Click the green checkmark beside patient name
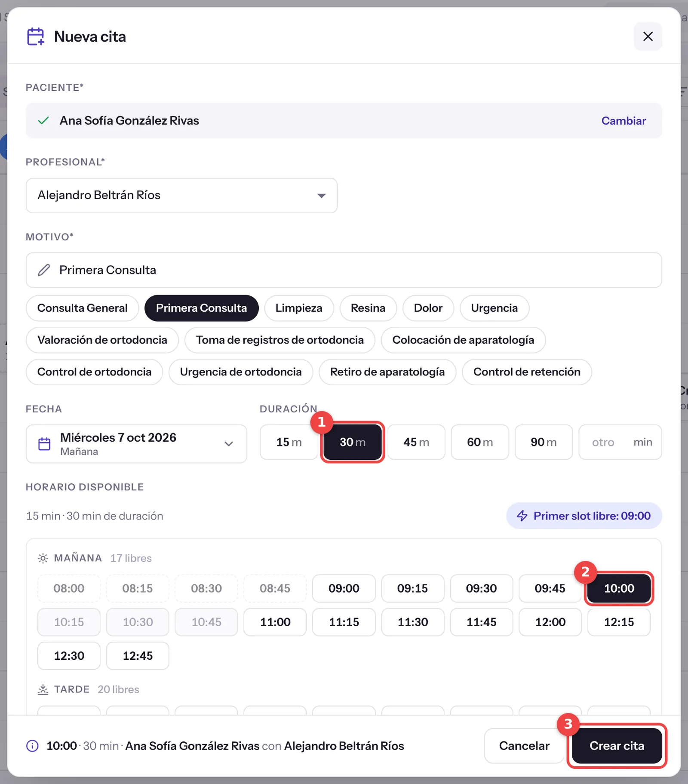The image size is (688, 784). click(x=43, y=120)
